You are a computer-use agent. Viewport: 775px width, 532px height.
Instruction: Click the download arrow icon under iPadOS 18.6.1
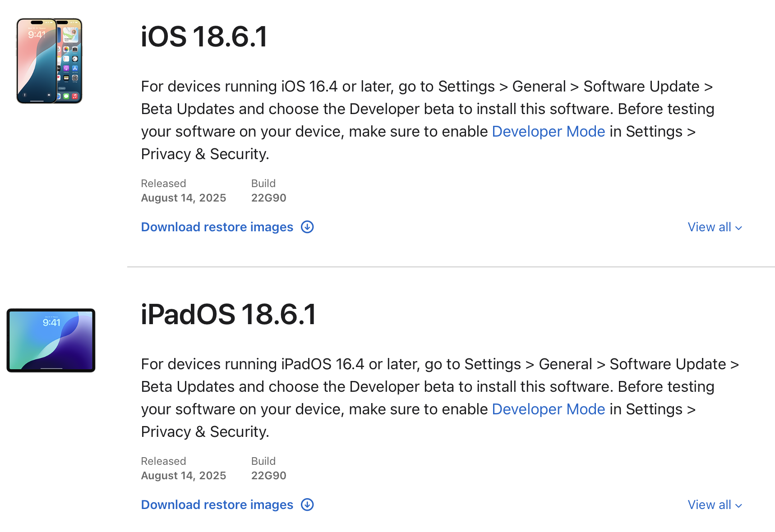pos(307,504)
